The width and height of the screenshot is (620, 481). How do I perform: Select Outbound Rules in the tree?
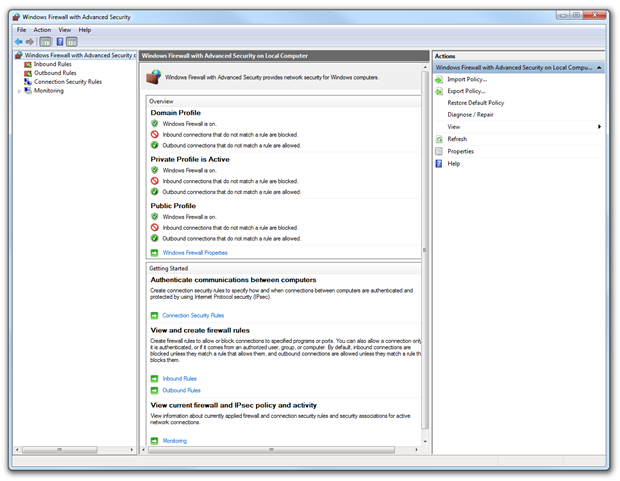click(55, 73)
